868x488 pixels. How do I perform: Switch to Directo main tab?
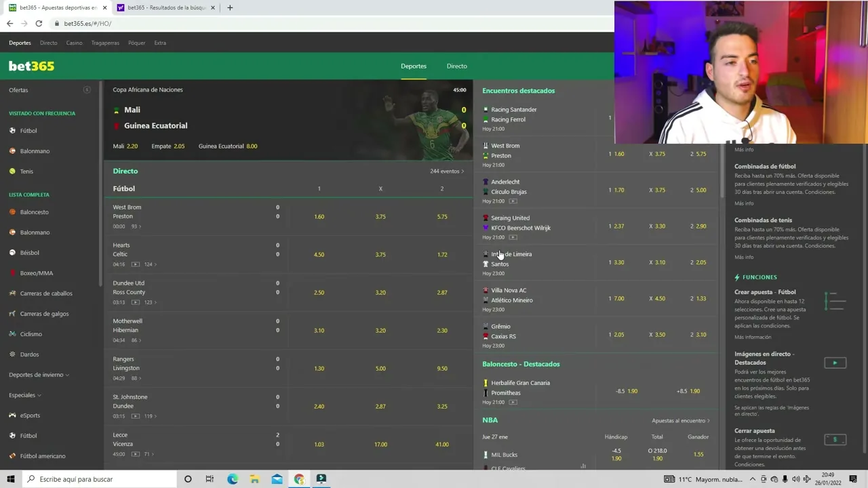point(456,66)
